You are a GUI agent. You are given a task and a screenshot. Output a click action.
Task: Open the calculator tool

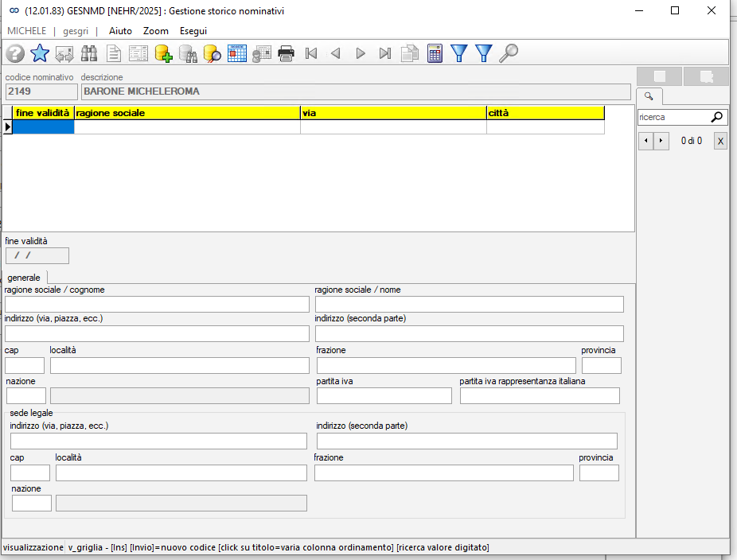(435, 53)
